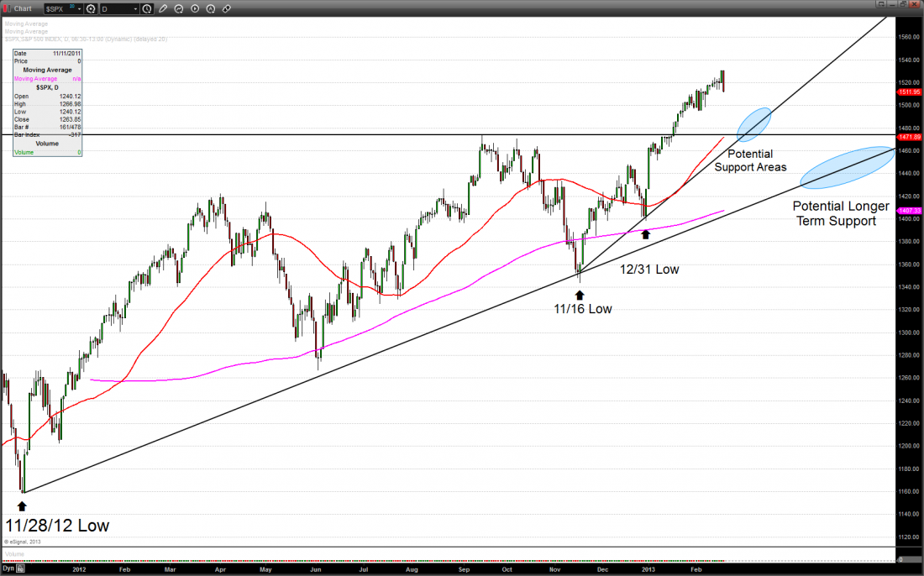Click the clock icon beside interval box
The width and height of the screenshot is (924, 576).
pos(147,8)
